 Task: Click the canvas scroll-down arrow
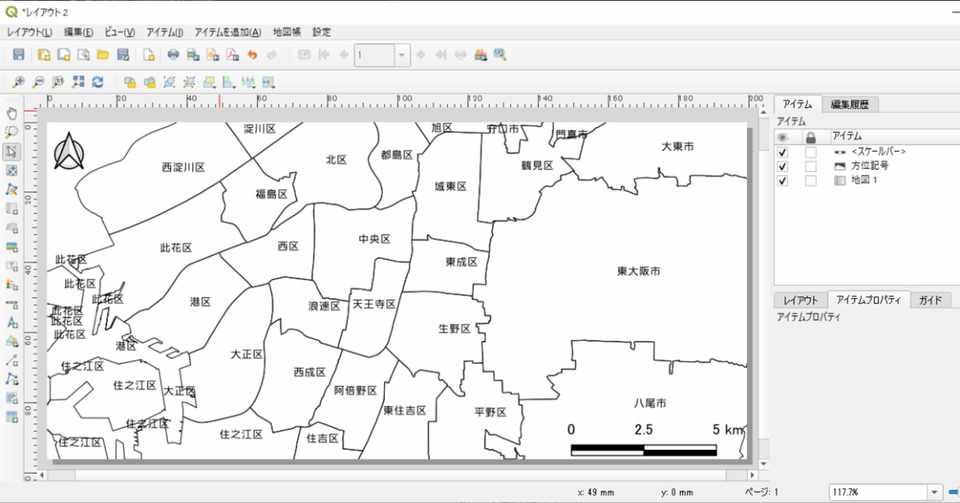click(763, 465)
